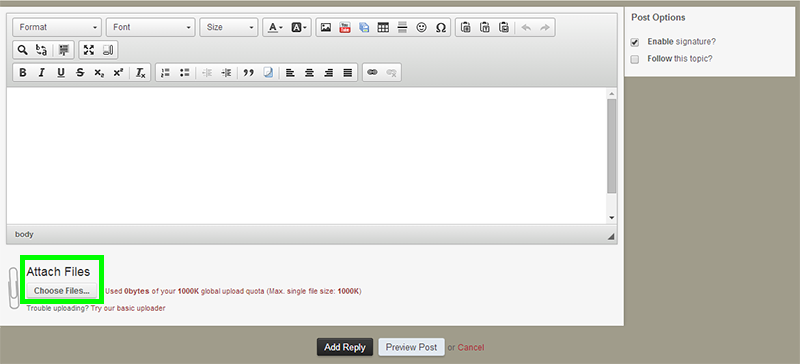Click the first Paste clipboard icon
The image size is (800, 364).
point(465,28)
